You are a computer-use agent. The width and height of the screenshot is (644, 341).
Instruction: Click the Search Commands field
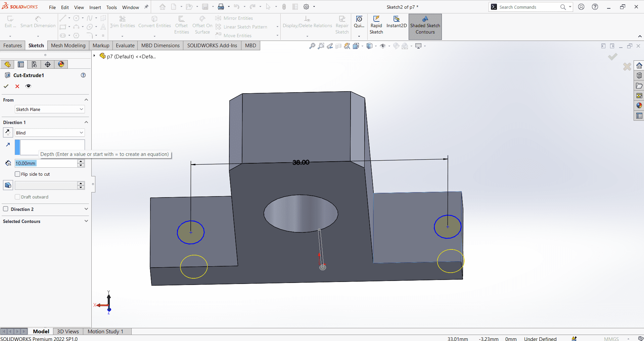tap(528, 7)
